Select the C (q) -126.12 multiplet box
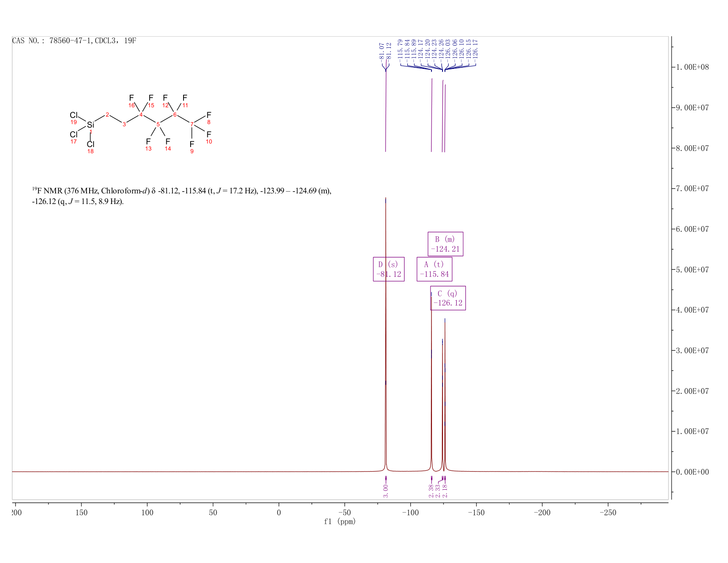Image resolution: width=728 pixels, height=563 pixels. (x=448, y=298)
